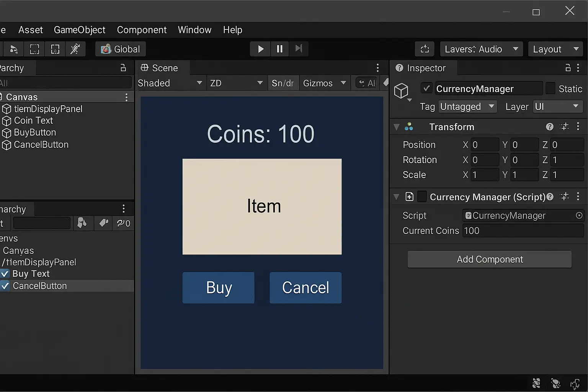Lock the top Hierarchy panel

(x=123, y=68)
